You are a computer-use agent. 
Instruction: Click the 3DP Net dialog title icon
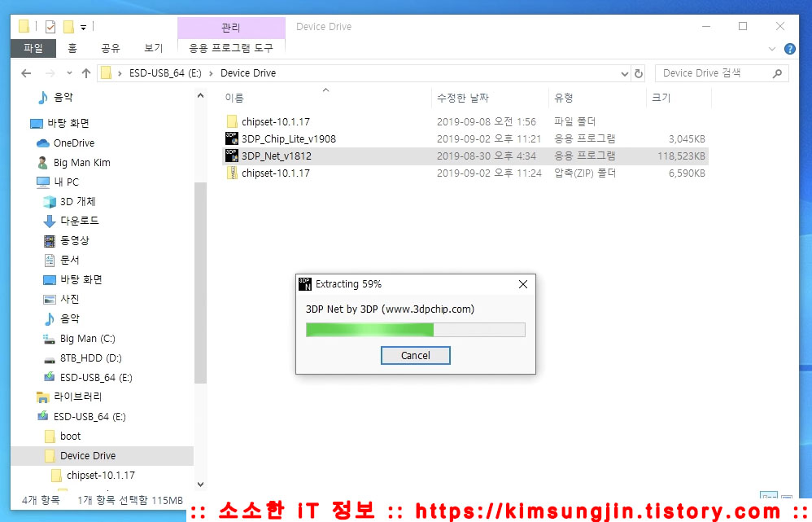click(x=305, y=284)
